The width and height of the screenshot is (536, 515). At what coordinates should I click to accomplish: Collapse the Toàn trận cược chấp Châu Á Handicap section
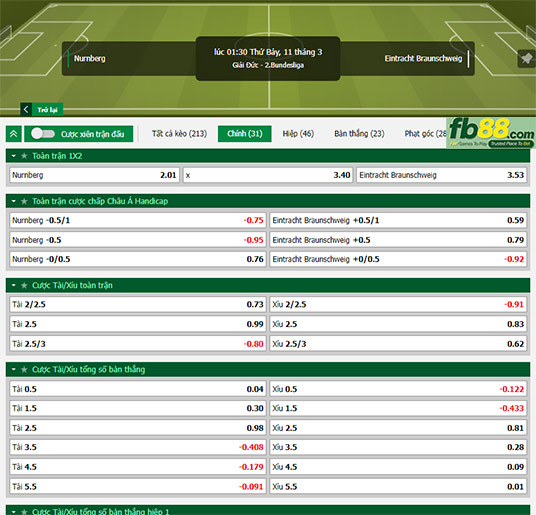(14, 201)
